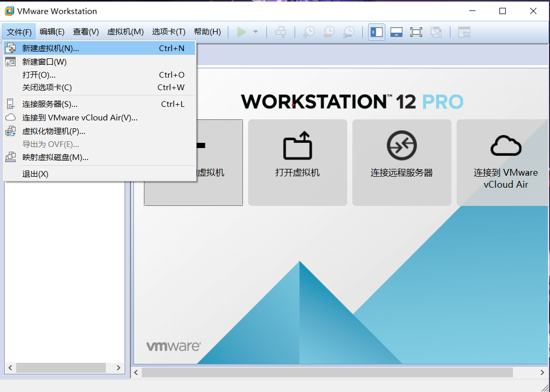Choose 关闭选项卡(C) in File menu
This screenshot has width=550, height=392.
pos(99,87)
